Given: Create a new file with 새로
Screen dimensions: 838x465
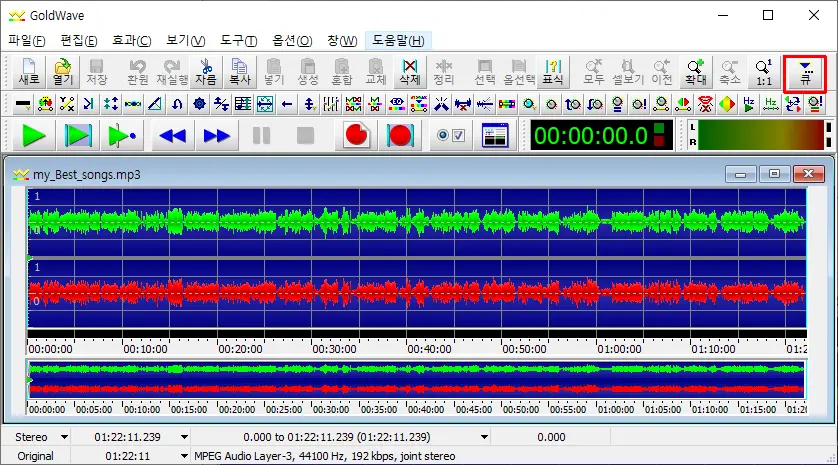Looking at the screenshot, I should pyautogui.click(x=29, y=72).
